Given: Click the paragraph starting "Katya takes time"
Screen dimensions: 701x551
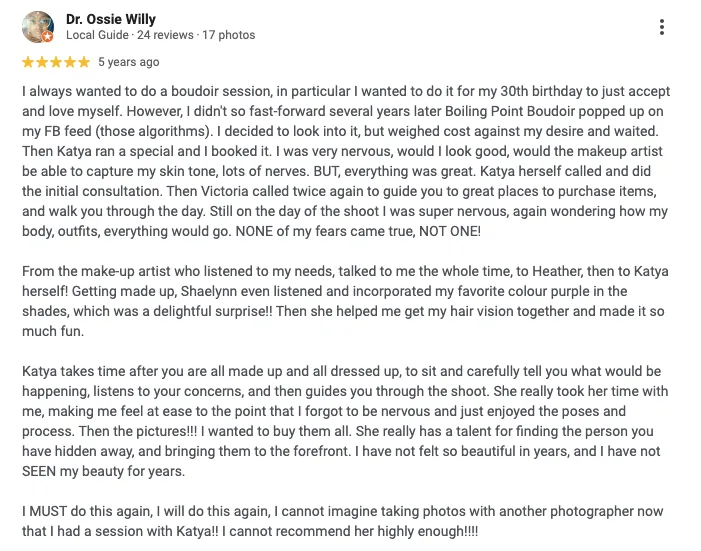Looking at the screenshot, I should pos(340,421).
